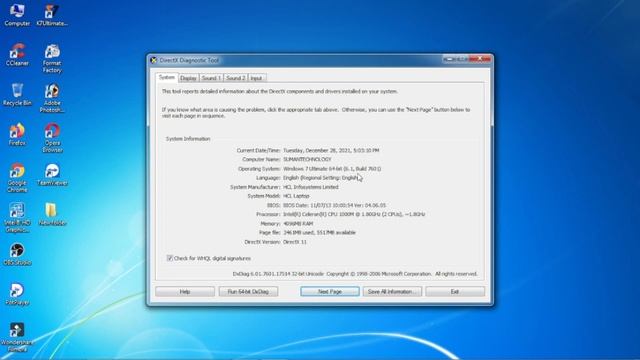
Task: Click the Page file usage value
Action: click(x=319, y=233)
